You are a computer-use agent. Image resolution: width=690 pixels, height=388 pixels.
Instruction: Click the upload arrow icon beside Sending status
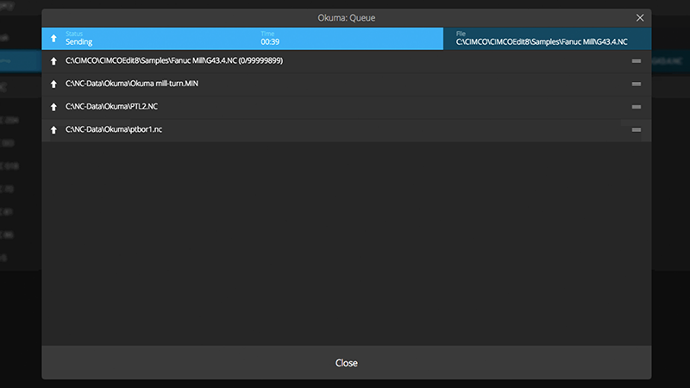tap(54, 38)
